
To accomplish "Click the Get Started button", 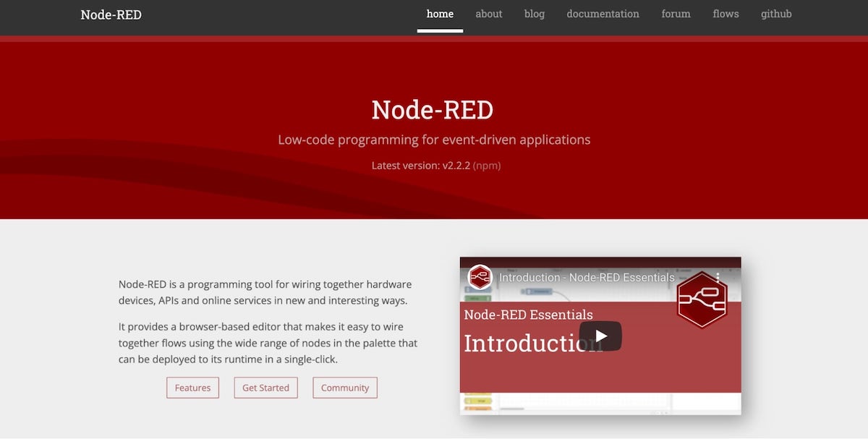I will pyautogui.click(x=265, y=388).
